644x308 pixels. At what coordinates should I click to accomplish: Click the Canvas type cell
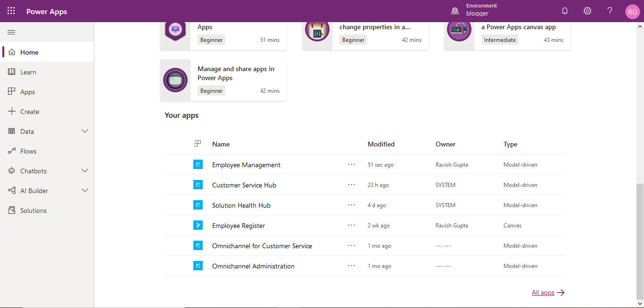(x=512, y=226)
